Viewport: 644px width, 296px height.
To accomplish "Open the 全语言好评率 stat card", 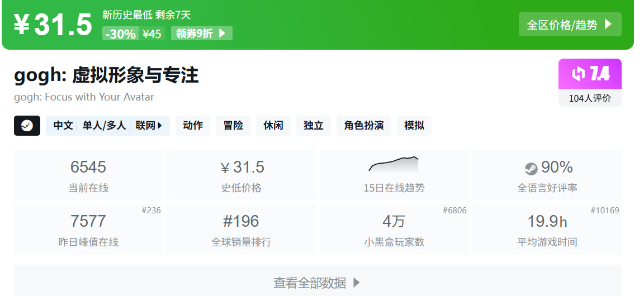I will pyautogui.click(x=547, y=175).
